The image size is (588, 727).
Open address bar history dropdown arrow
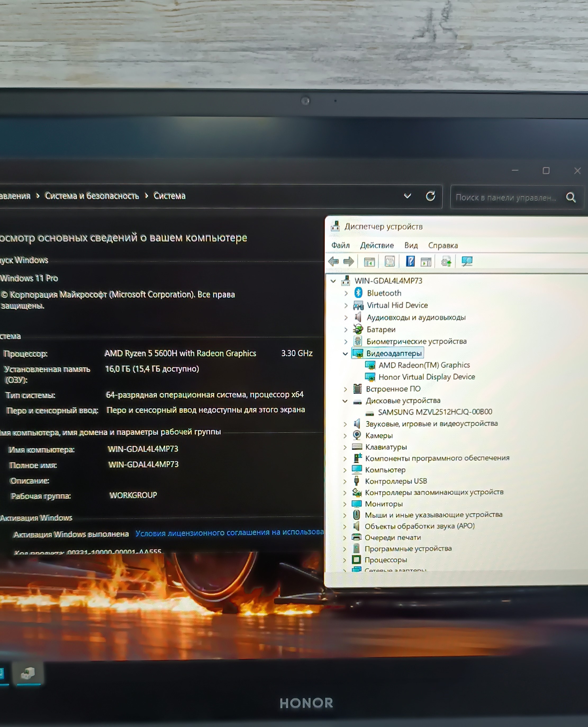408,196
